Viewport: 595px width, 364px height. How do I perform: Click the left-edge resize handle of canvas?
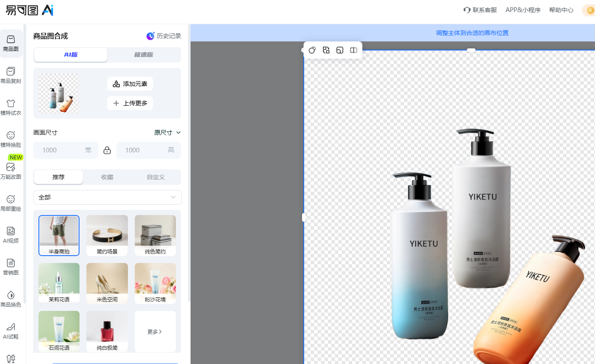point(303,217)
